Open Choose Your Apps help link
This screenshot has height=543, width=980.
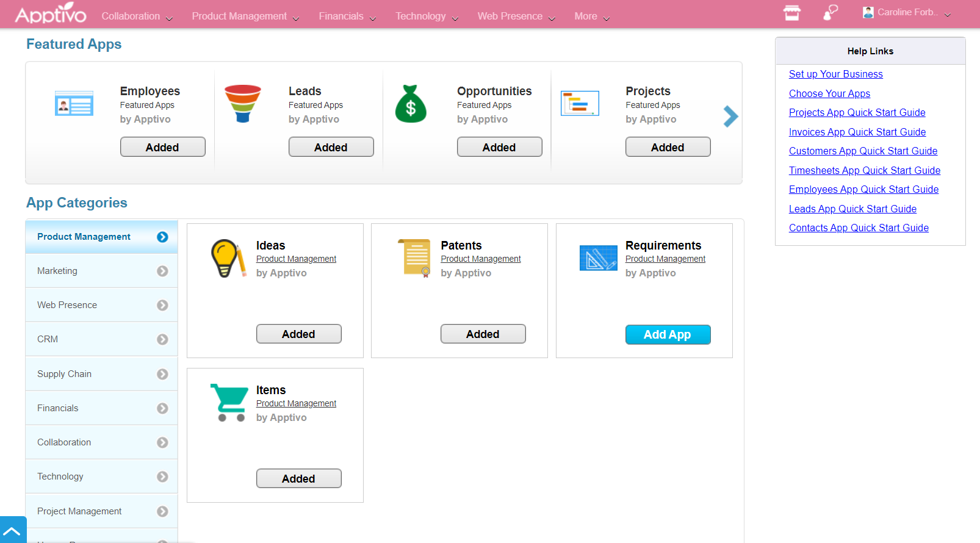pyautogui.click(x=829, y=93)
